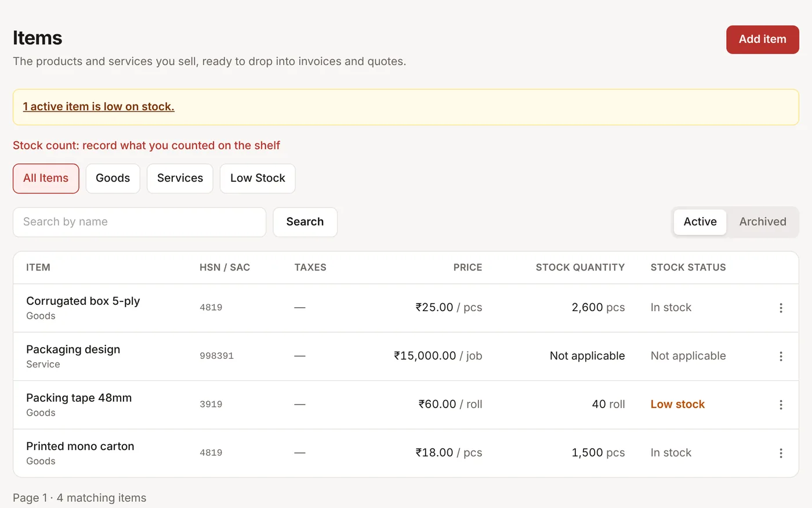Click the PRICE column header
The width and height of the screenshot is (812, 508).
click(467, 268)
